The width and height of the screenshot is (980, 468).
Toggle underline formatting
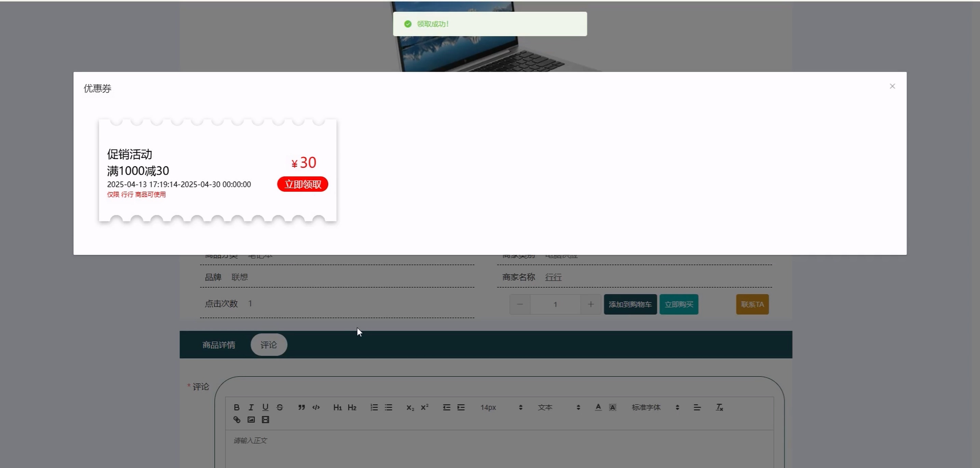(265, 407)
